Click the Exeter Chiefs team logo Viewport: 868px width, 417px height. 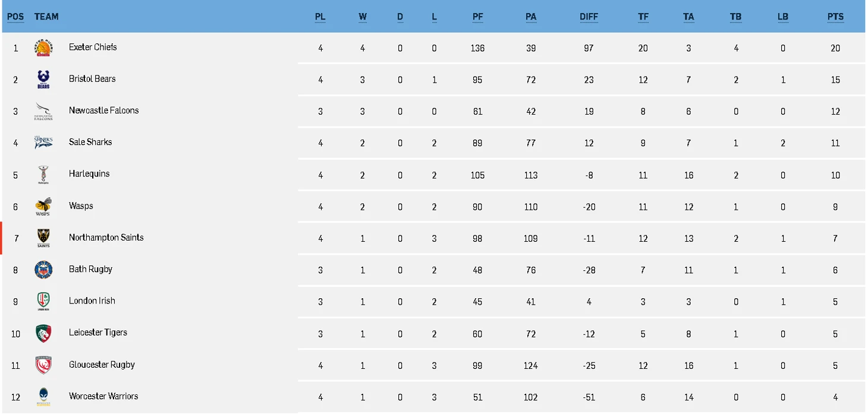point(43,48)
